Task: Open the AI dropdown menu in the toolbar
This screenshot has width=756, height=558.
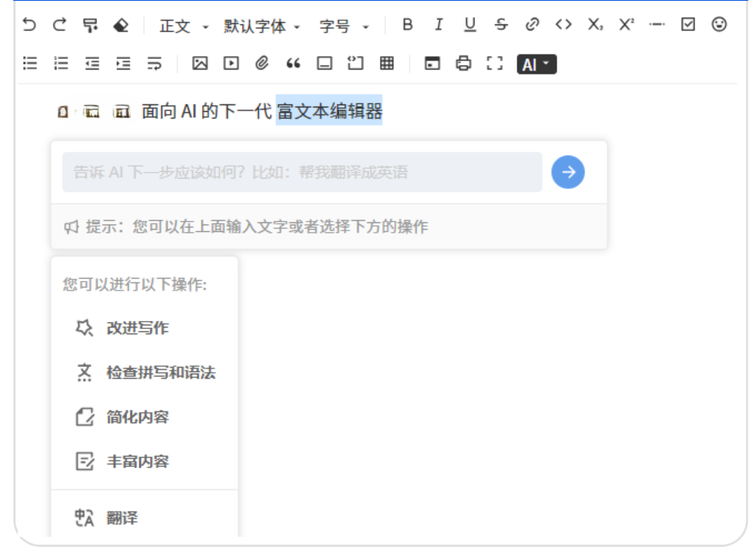Action: (537, 64)
